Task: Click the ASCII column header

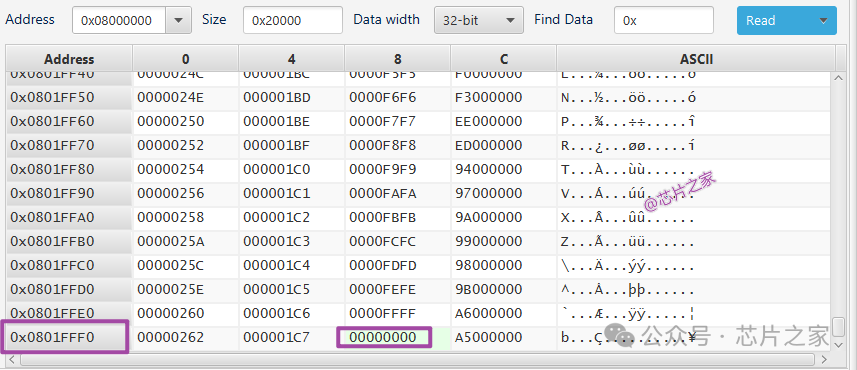Action: pos(696,58)
